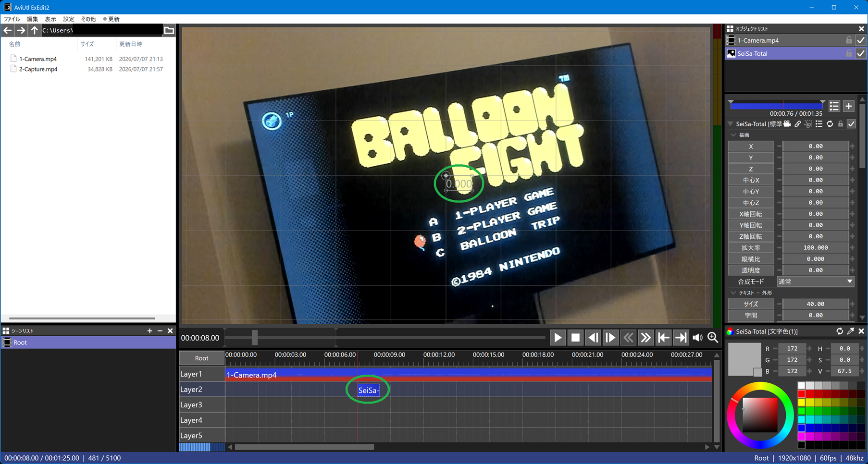
Task: Open the 合成モード dropdown set to 通常
Action: pos(816,281)
